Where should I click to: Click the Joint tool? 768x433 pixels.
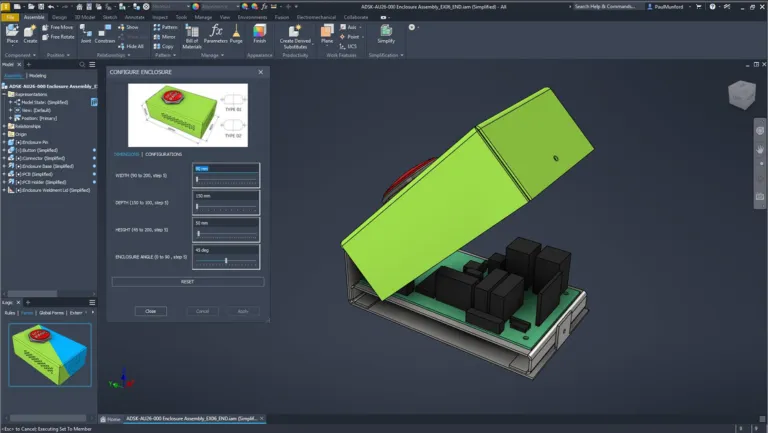coord(86,34)
